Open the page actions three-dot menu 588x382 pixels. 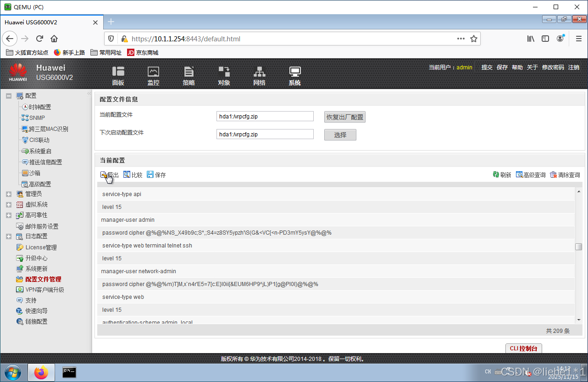click(461, 39)
